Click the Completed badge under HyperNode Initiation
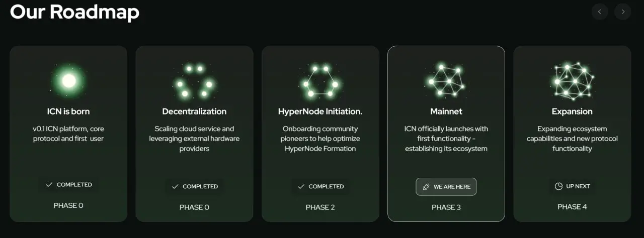Viewport: 644px width, 238px height. [x=320, y=186]
